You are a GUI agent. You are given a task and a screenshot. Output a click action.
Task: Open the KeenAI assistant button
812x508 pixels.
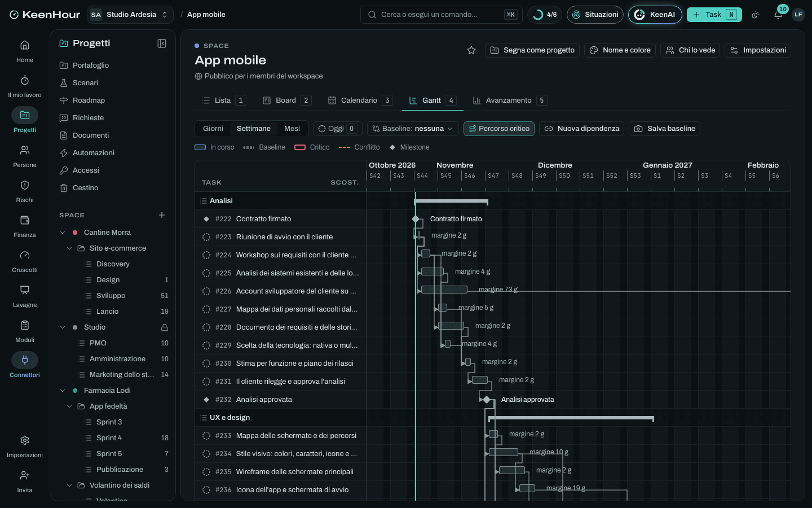(x=655, y=15)
